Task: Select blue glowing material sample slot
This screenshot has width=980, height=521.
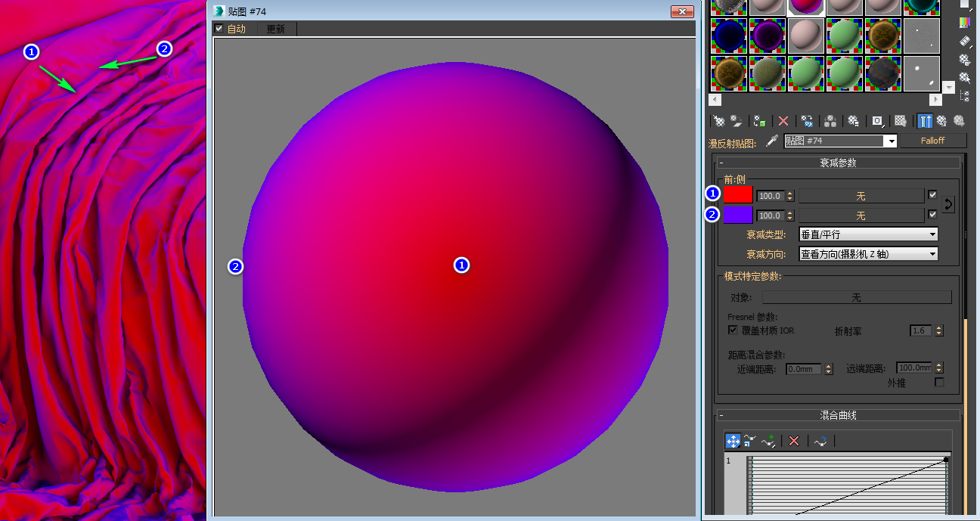Action: (x=729, y=36)
